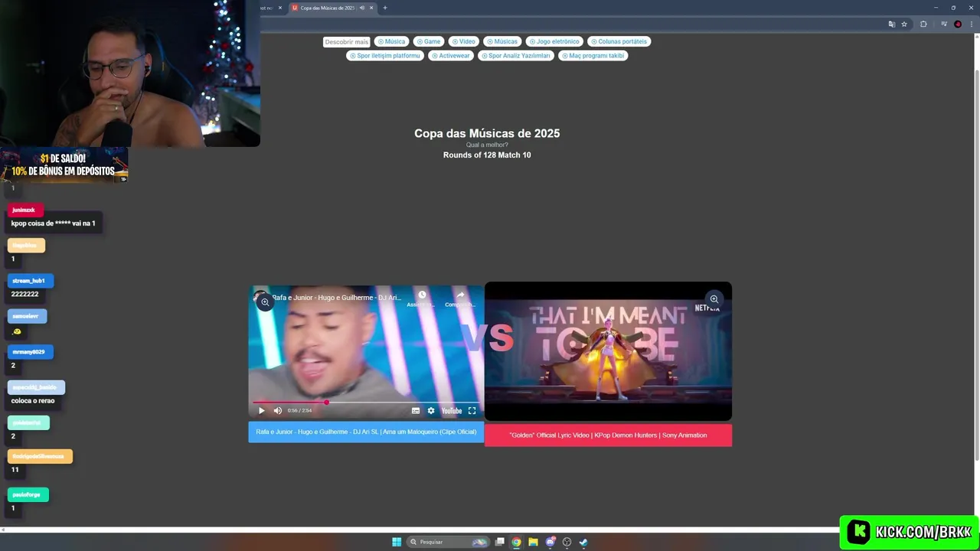This screenshot has width=980, height=551.
Task: Click the translate page icon
Action: [x=891, y=24]
